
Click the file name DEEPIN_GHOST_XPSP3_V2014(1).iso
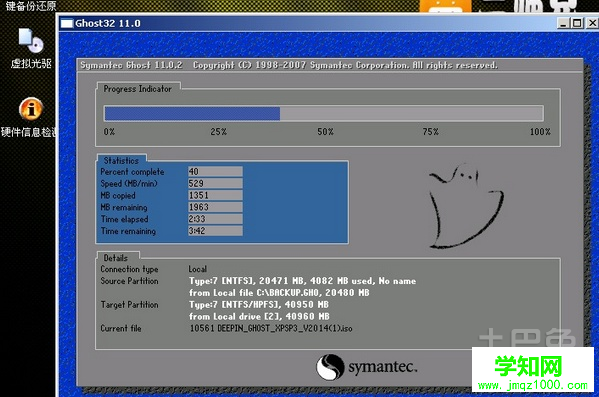[x=285, y=328]
